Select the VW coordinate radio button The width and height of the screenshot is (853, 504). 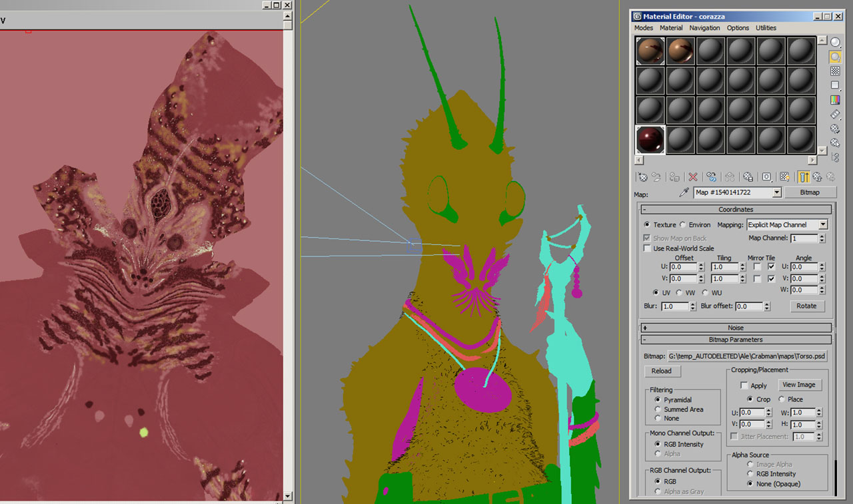point(679,292)
